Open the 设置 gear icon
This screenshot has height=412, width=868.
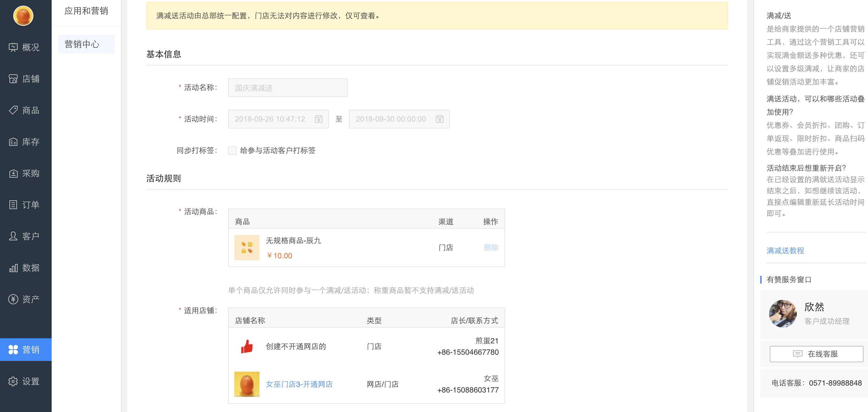(13, 381)
